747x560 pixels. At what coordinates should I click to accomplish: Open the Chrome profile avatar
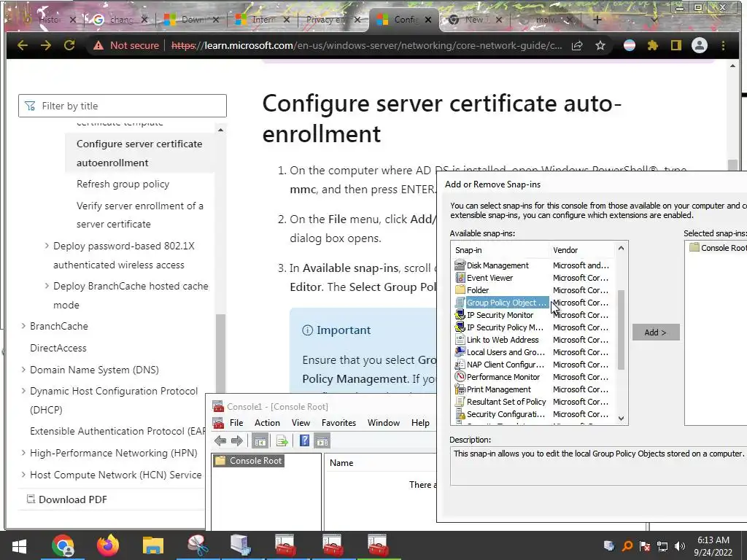point(700,45)
